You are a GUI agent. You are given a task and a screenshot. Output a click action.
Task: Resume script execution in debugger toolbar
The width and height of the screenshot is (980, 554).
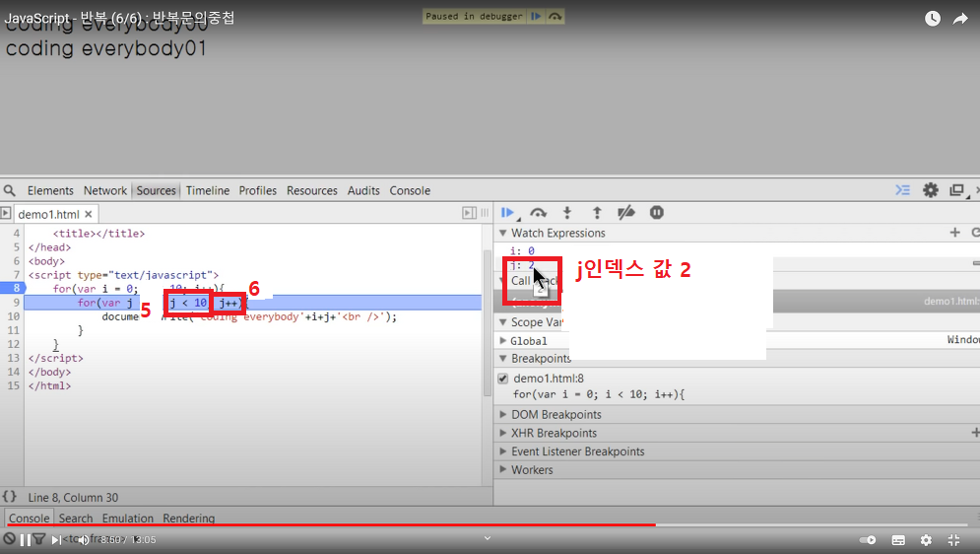tap(507, 213)
